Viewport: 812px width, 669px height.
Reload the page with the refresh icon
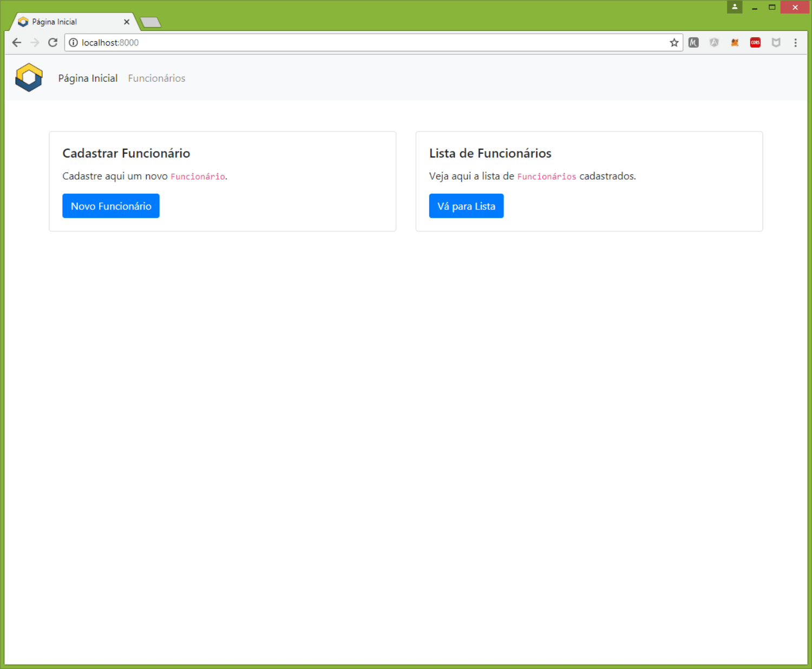53,43
